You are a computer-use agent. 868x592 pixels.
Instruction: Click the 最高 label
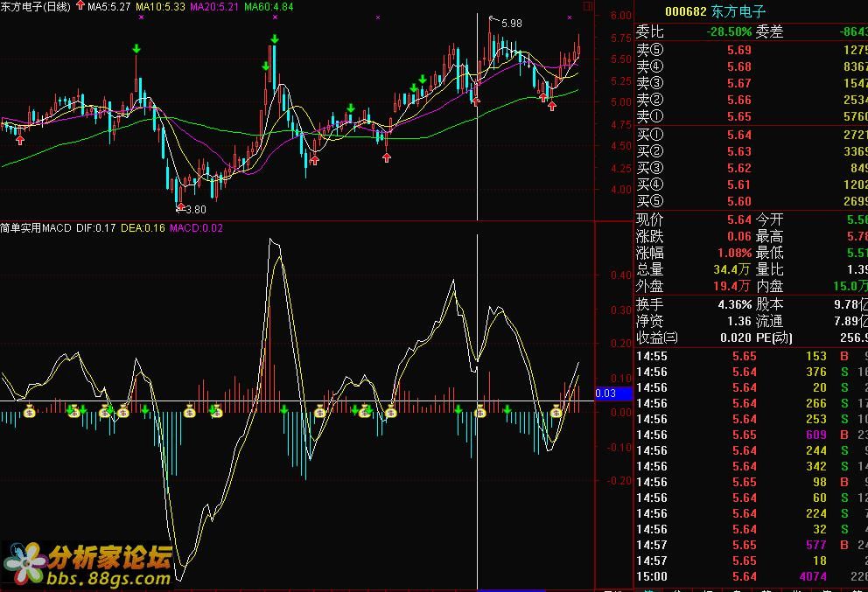(769, 237)
